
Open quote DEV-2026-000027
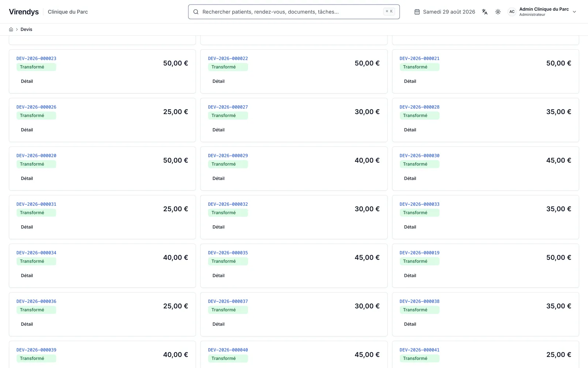(228, 107)
